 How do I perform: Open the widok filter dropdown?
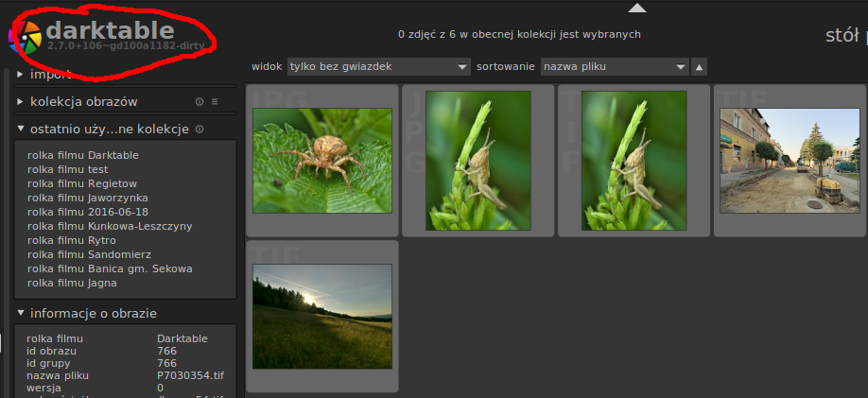pyautogui.click(x=378, y=67)
